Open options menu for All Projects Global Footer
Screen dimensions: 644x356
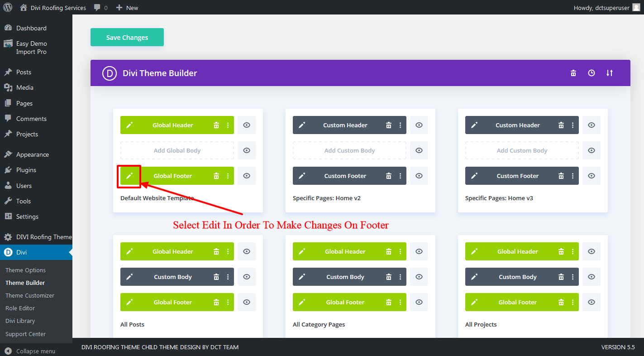pyautogui.click(x=572, y=302)
